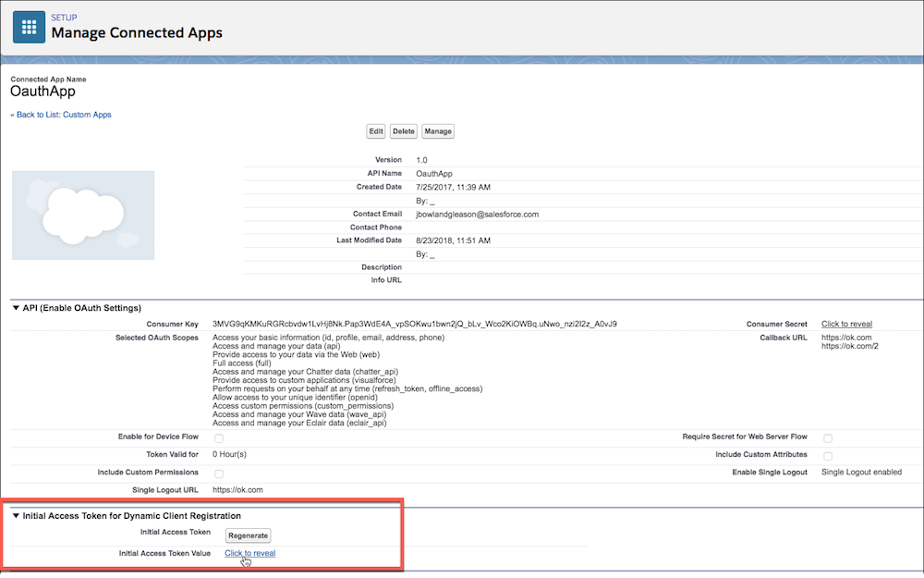
Task: Click the 'Access custom permissions (custom_permissions)' scope
Action: [303, 406]
